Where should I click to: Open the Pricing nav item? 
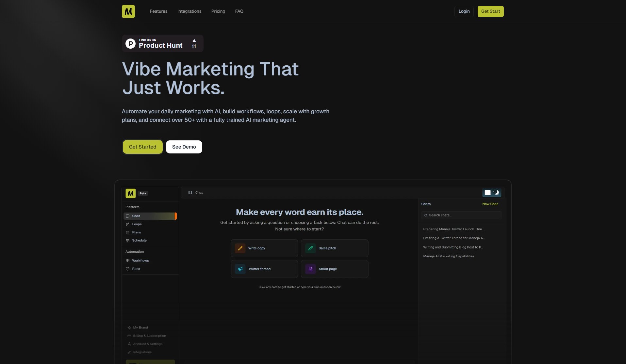[218, 11]
